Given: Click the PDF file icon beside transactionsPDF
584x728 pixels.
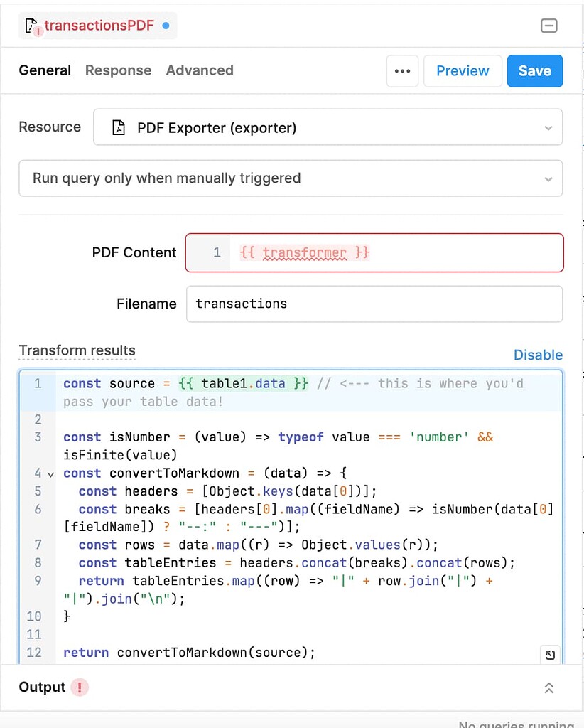Looking at the screenshot, I should [31, 24].
